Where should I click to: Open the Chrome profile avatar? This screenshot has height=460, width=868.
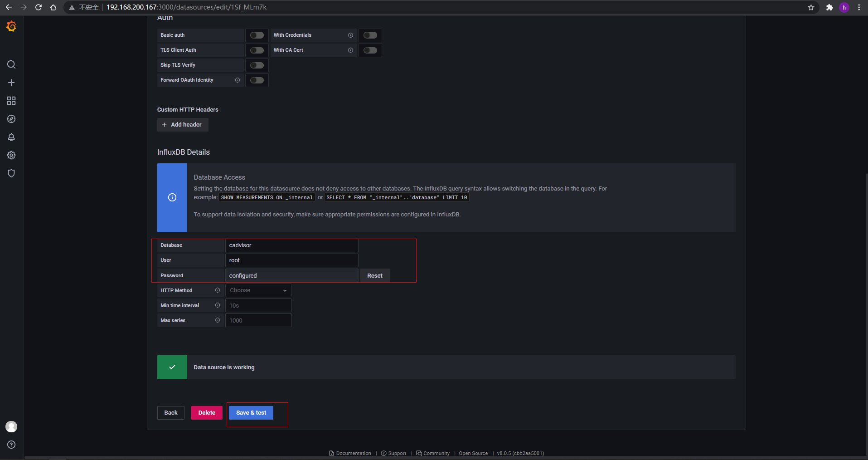point(844,7)
